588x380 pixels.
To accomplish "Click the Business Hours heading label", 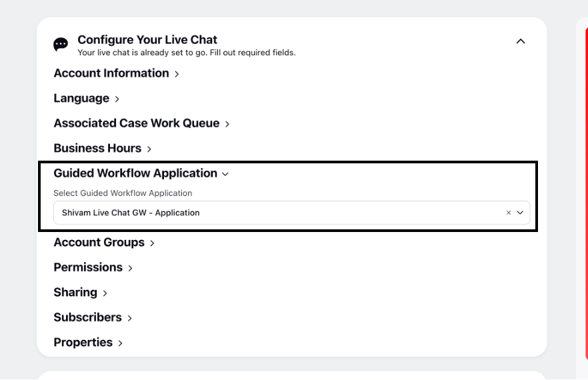I will pos(97,148).
